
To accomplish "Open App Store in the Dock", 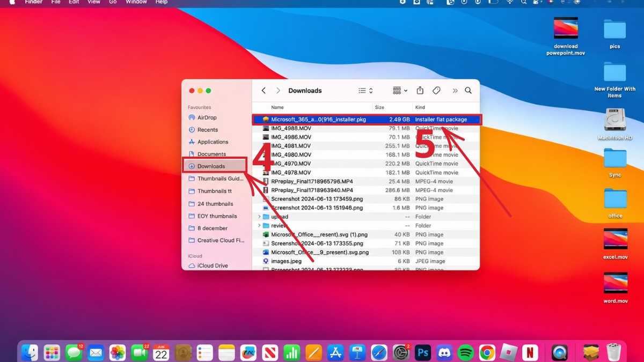I will coord(335,352).
